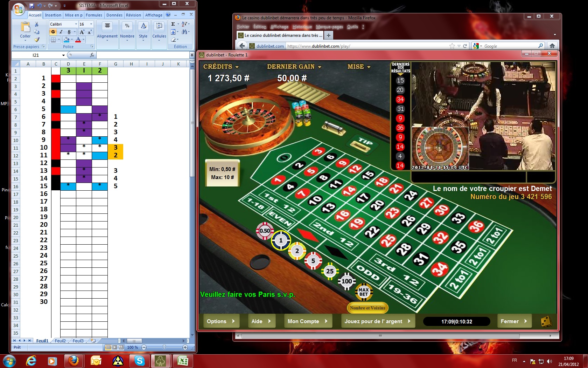
Task: Click the AutoSum sigma icon
Action: (x=173, y=24)
